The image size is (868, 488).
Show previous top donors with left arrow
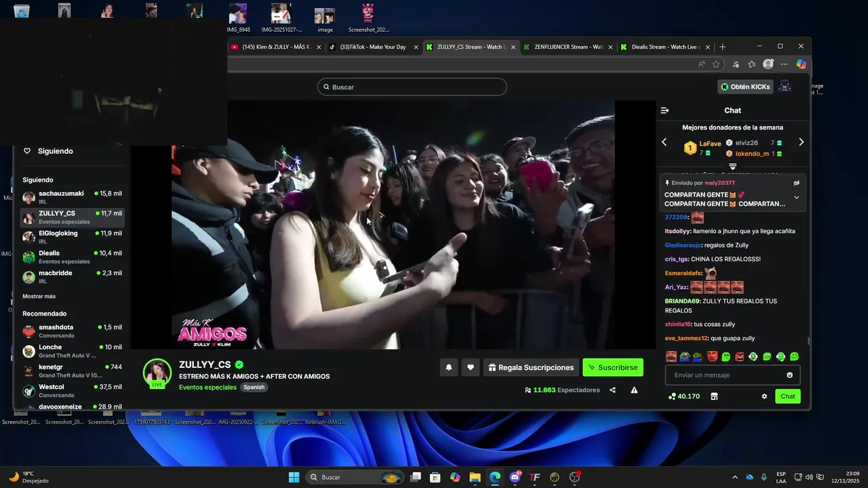click(665, 142)
